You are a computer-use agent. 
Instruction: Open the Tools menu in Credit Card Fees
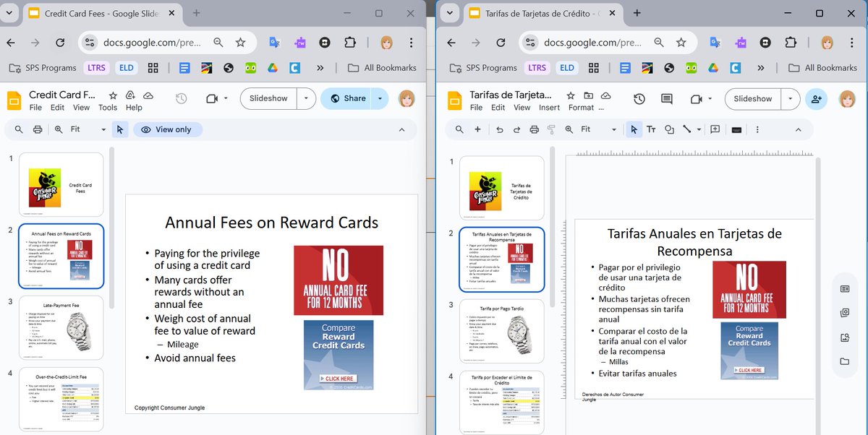[108, 108]
